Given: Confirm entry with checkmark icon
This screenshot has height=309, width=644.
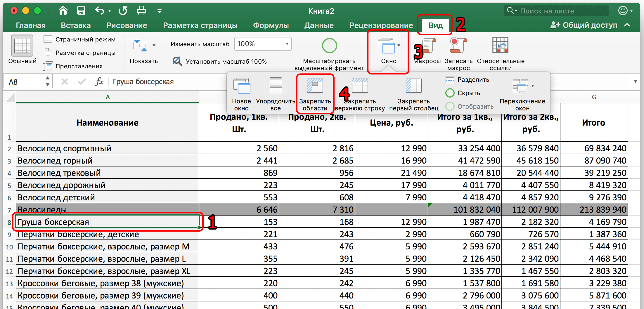Looking at the screenshot, I should coord(82,81).
